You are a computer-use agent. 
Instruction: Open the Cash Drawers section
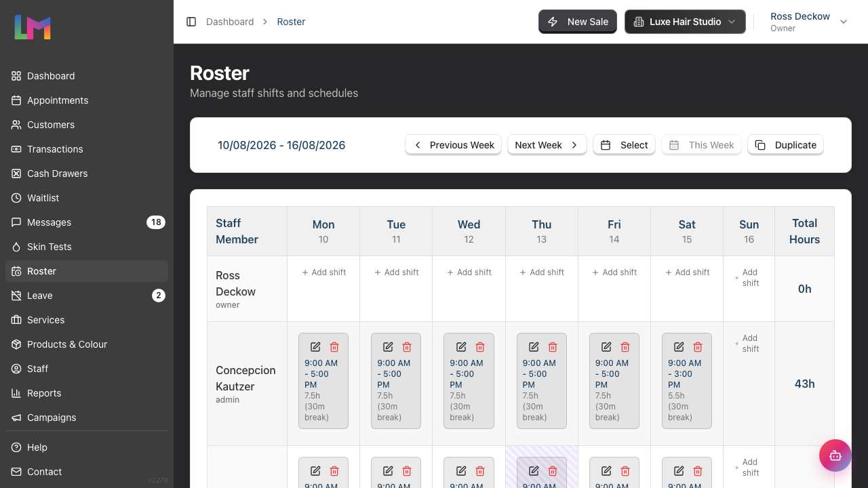tap(87, 174)
